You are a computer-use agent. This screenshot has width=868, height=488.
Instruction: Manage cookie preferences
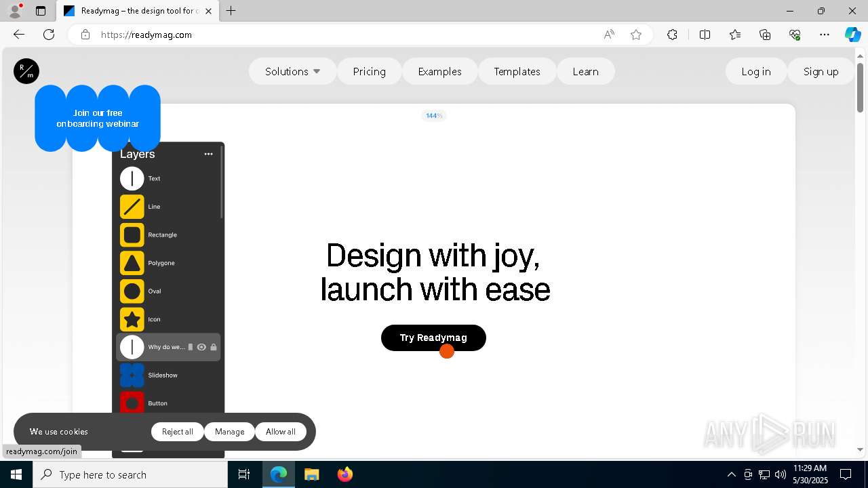229,432
